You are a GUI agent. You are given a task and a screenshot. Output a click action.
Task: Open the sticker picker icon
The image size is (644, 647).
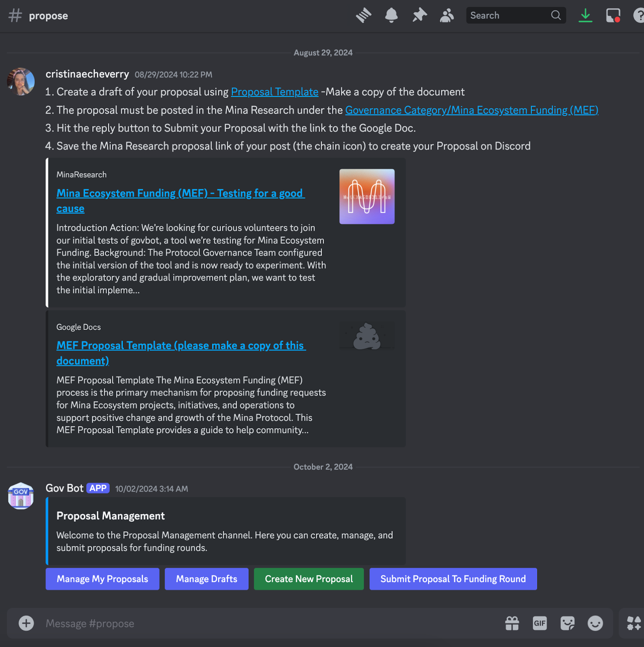568,623
